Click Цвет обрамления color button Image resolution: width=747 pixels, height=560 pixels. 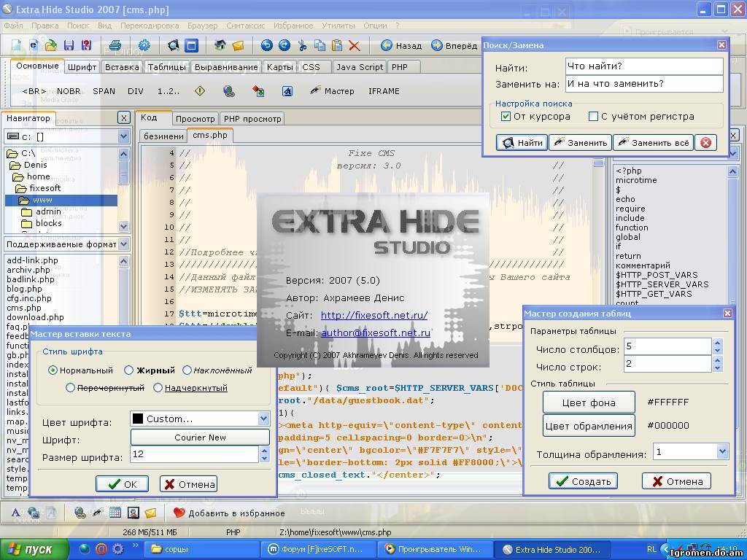pyautogui.click(x=589, y=426)
